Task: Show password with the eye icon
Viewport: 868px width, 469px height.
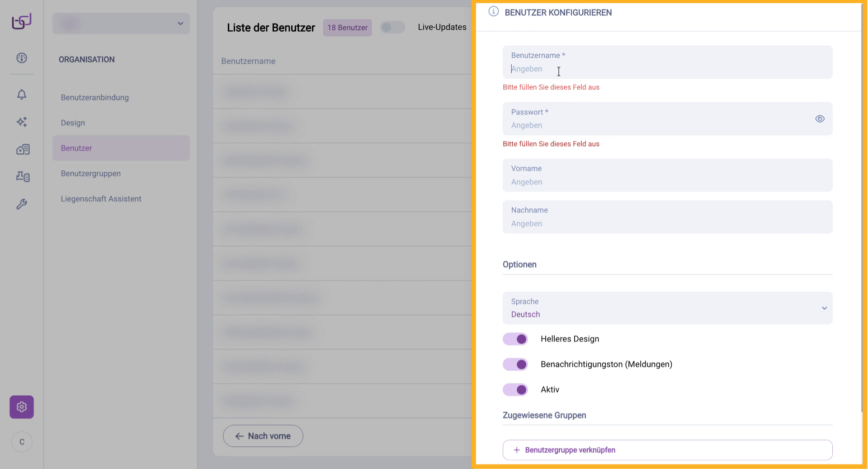Action: 820,118
